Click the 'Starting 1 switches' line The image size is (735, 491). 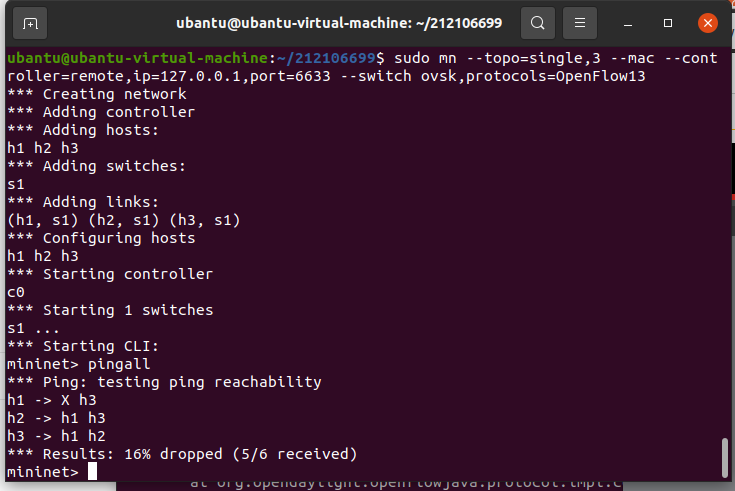[x=110, y=310]
